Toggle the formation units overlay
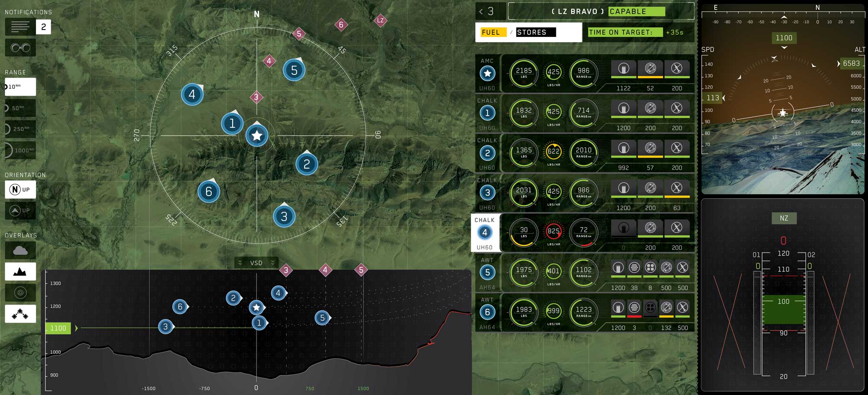Image resolution: width=868 pixels, height=395 pixels. [20, 314]
